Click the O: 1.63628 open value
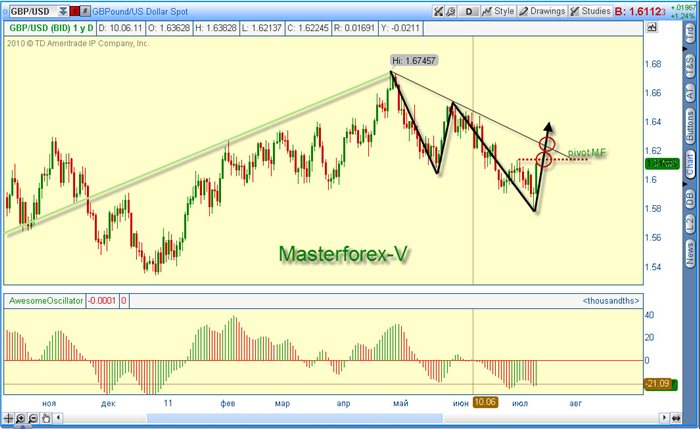700x429 pixels. [169, 28]
